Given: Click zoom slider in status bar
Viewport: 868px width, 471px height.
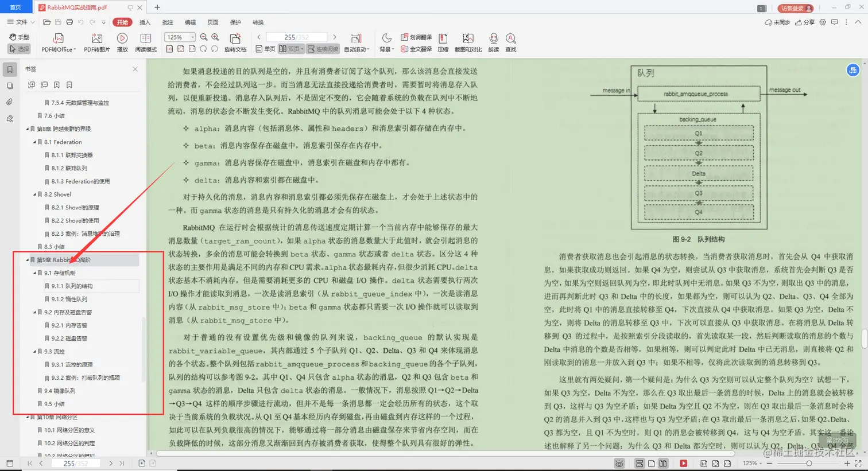Looking at the screenshot, I should click(809, 464).
